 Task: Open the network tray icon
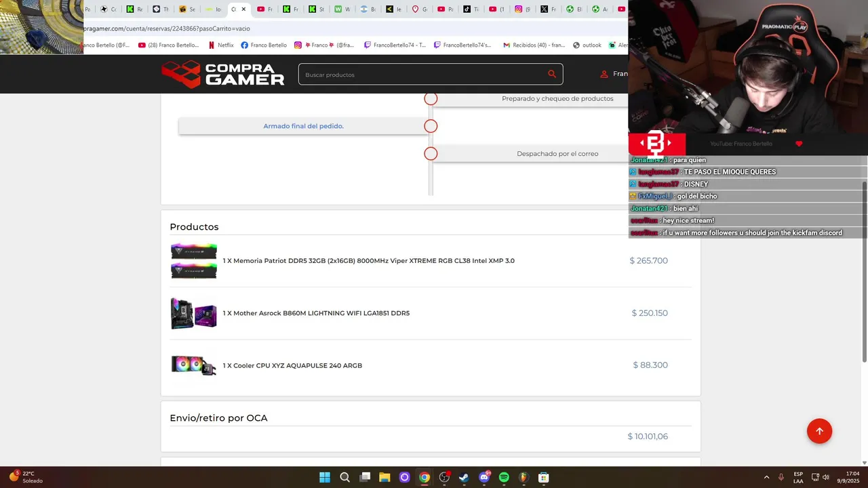pos(815,477)
